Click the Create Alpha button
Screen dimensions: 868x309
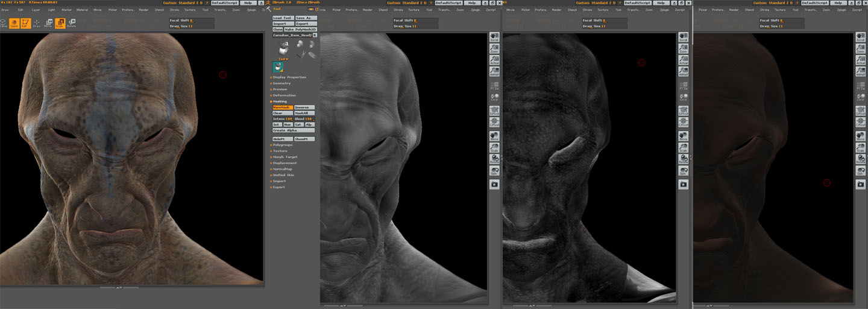click(293, 130)
